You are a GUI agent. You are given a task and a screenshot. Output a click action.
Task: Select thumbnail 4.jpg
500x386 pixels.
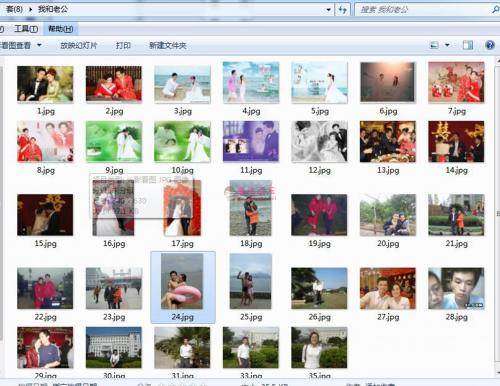251,82
